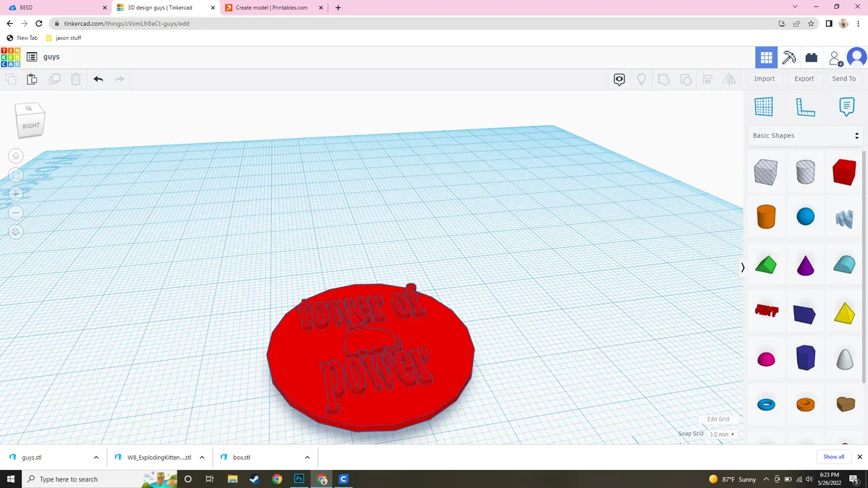The height and width of the screenshot is (488, 868).
Task: Open the New Tab bookmark
Action: pyautogui.click(x=22, y=38)
